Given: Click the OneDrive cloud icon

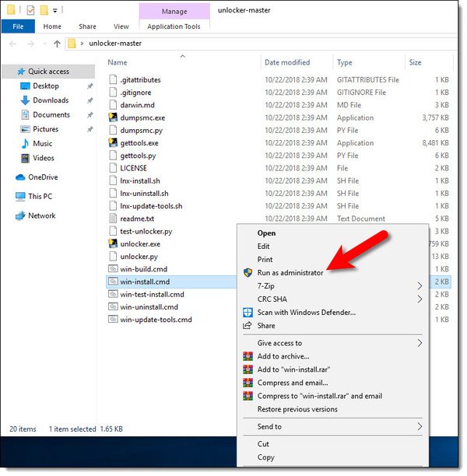Looking at the screenshot, I should point(20,177).
